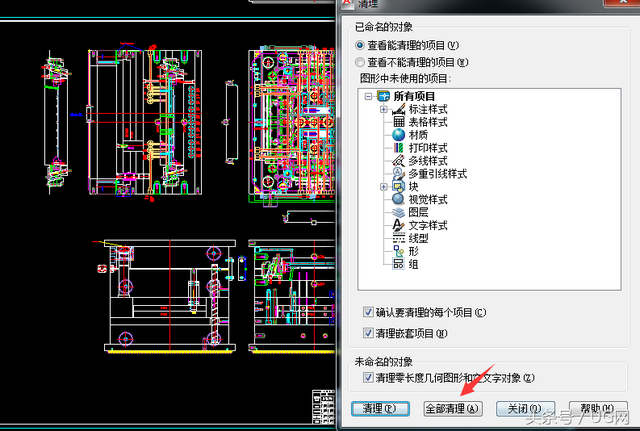Select 多线样式 text in the tree
The width and height of the screenshot is (640, 431).
(x=428, y=160)
